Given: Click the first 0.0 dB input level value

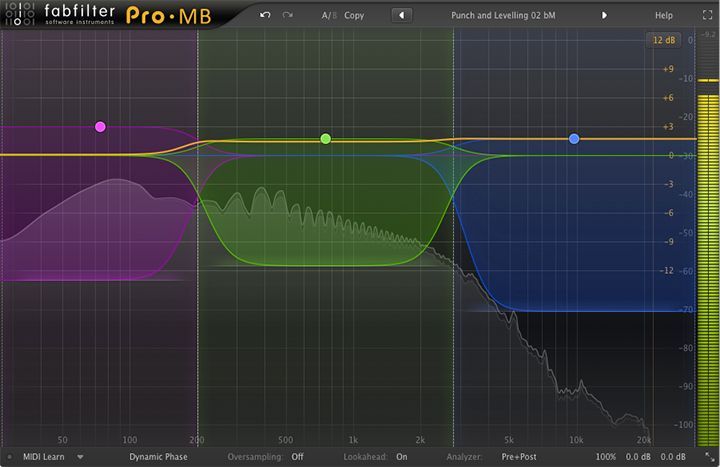Looking at the screenshot, I should coord(638,457).
